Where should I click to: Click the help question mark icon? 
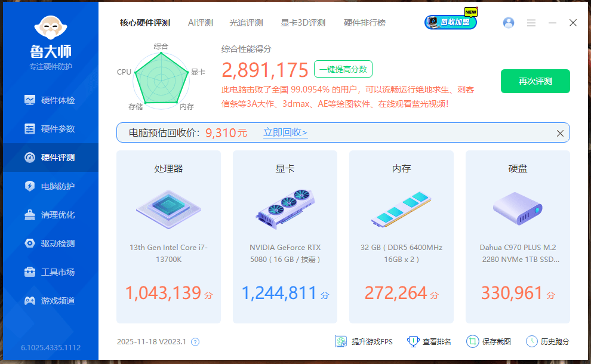[195, 342]
